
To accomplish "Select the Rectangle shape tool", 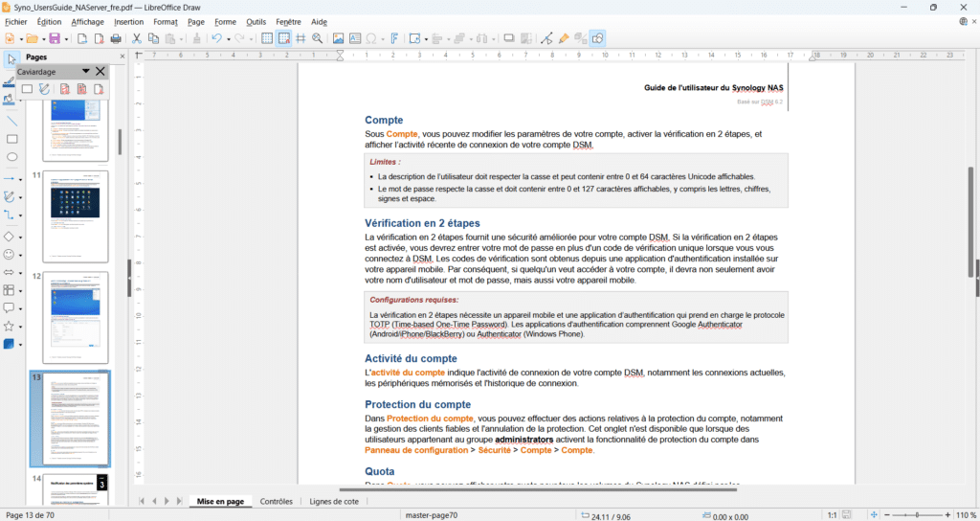I will coord(11,139).
